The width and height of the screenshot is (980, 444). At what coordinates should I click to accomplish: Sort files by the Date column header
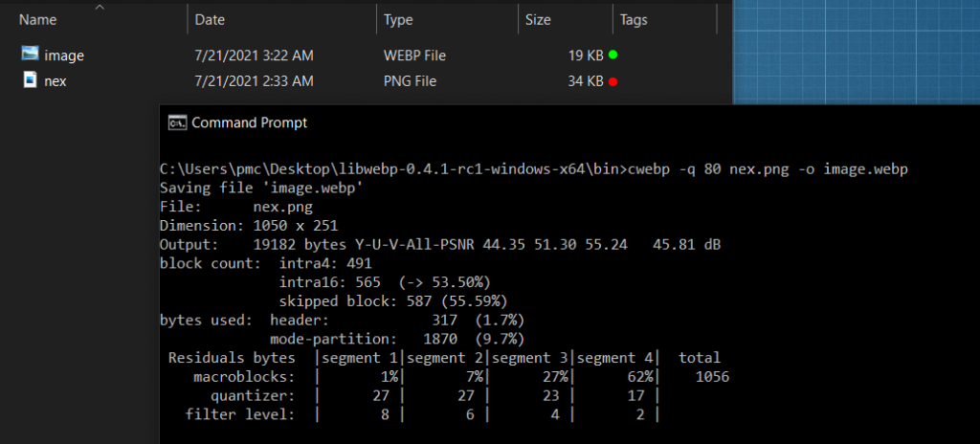[x=211, y=19]
